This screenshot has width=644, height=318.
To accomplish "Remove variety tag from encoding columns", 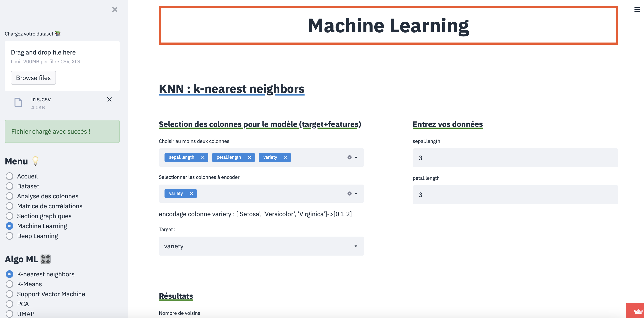I will [191, 194].
